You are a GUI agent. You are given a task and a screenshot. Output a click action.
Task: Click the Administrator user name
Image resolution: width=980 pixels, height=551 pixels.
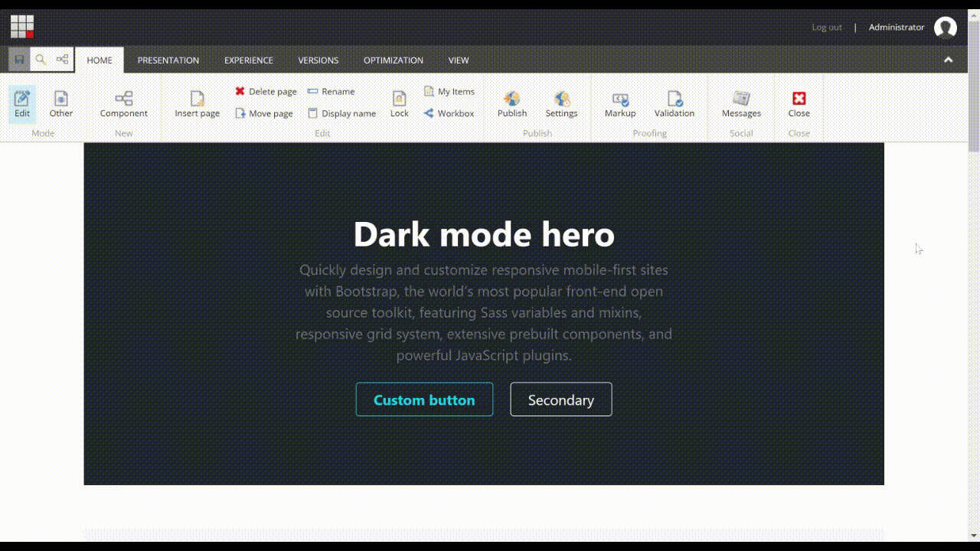click(x=897, y=28)
